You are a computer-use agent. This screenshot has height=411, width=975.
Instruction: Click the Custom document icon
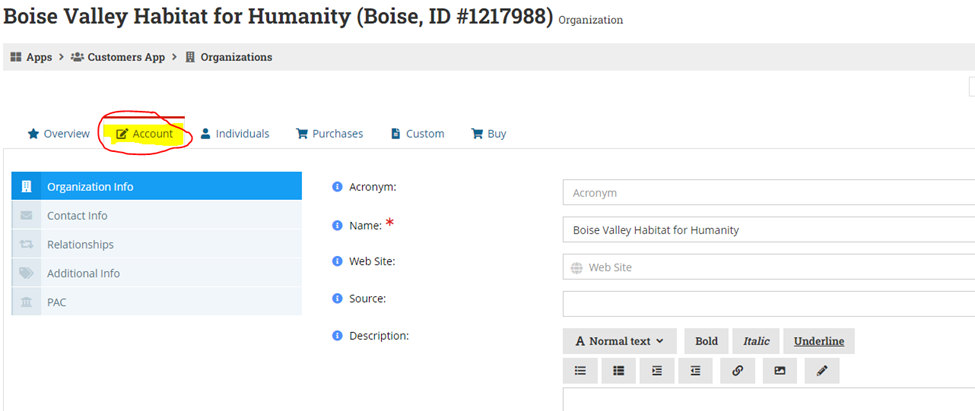(x=395, y=134)
